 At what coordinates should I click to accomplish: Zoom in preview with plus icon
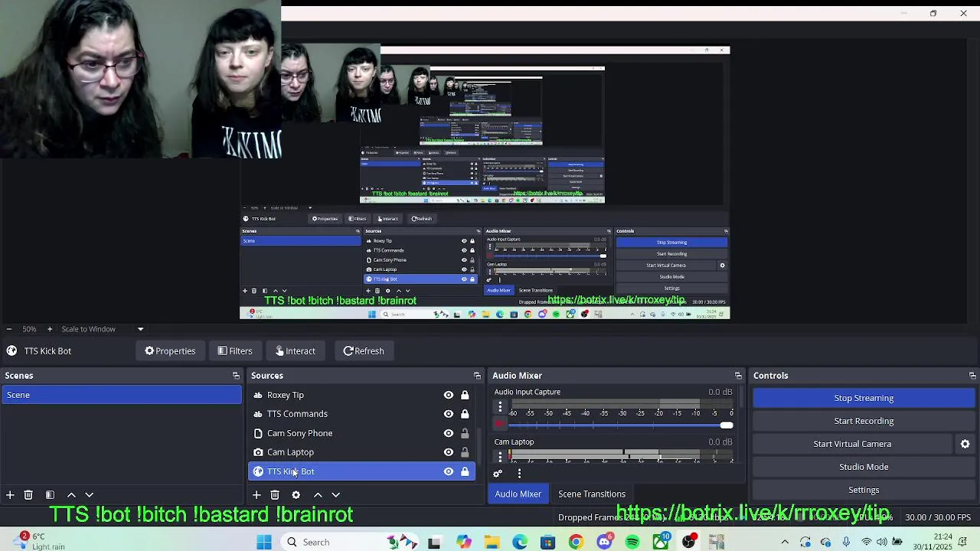[50, 329]
